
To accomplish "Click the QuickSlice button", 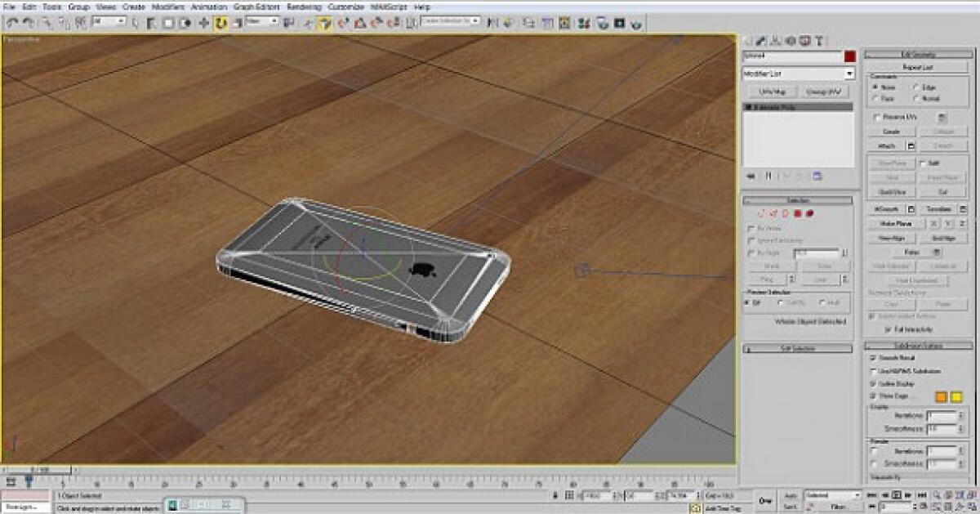I will pyautogui.click(x=892, y=192).
